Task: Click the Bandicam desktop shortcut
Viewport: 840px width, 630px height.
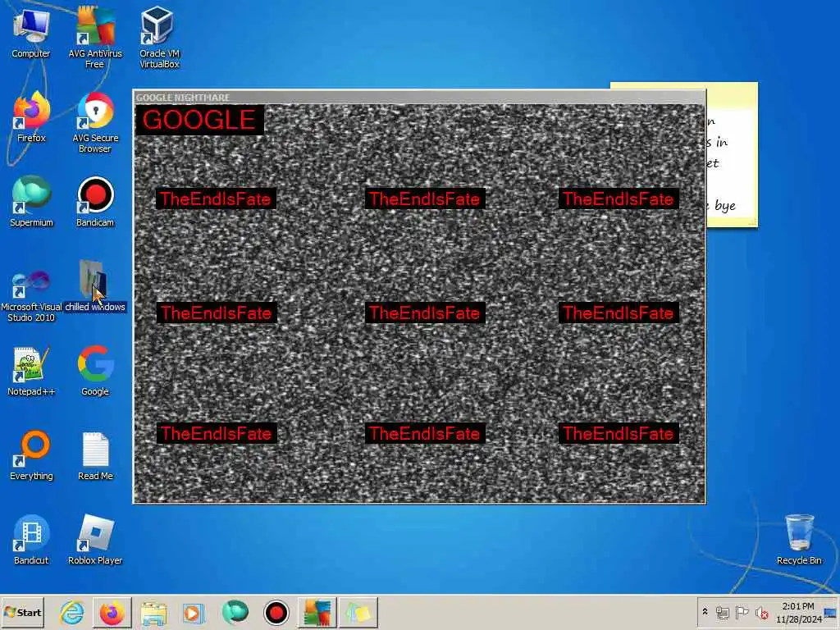Action: pyautogui.click(x=95, y=202)
